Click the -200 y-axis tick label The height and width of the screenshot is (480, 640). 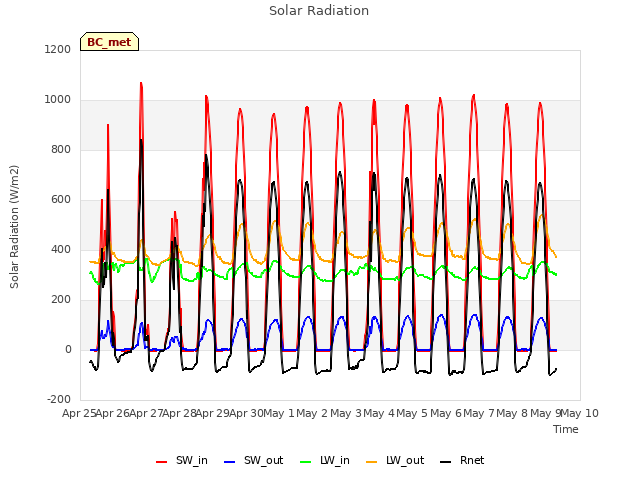tap(59, 399)
